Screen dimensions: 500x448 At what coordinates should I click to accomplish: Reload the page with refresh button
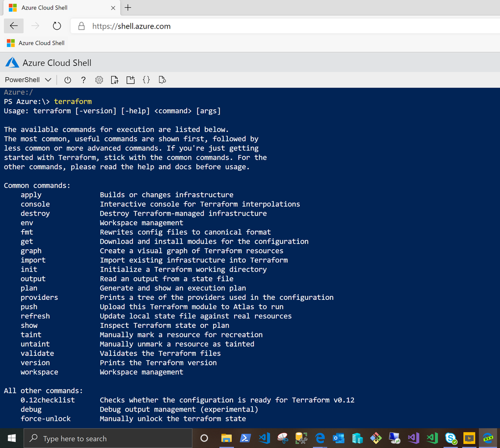(57, 26)
